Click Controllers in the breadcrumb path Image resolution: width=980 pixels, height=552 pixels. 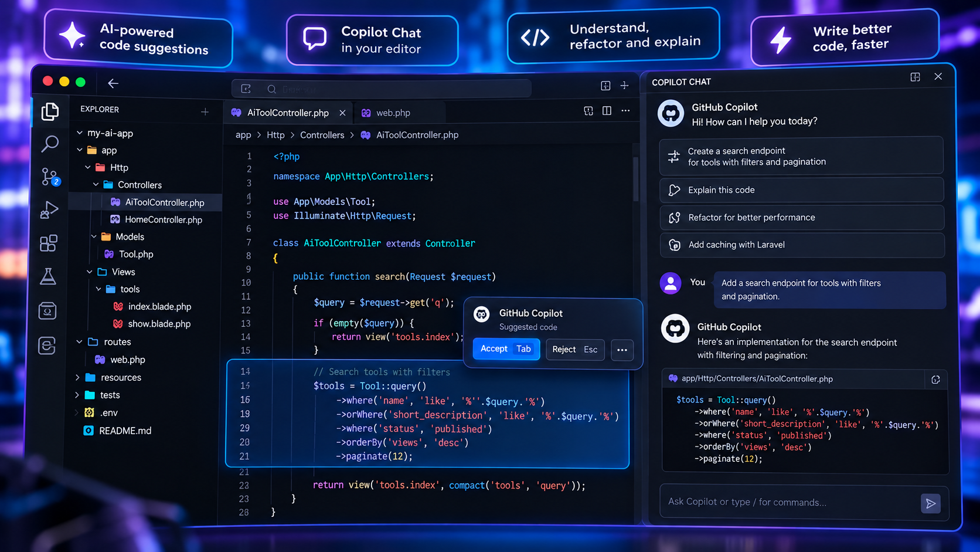tap(322, 135)
